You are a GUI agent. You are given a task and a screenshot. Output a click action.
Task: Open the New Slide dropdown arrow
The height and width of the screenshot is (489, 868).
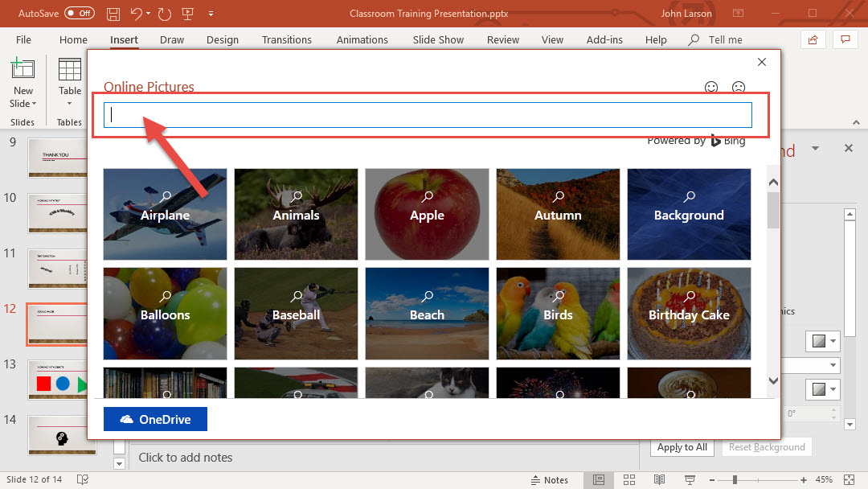coord(35,104)
